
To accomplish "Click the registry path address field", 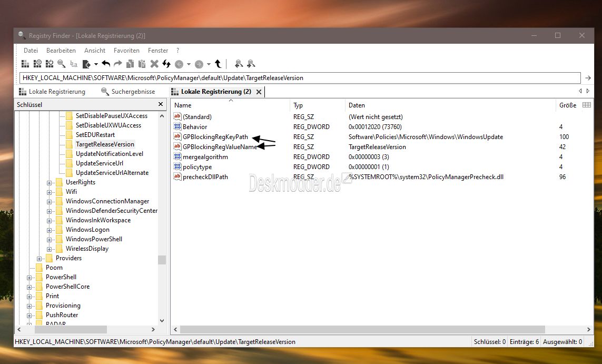I will (300, 78).
